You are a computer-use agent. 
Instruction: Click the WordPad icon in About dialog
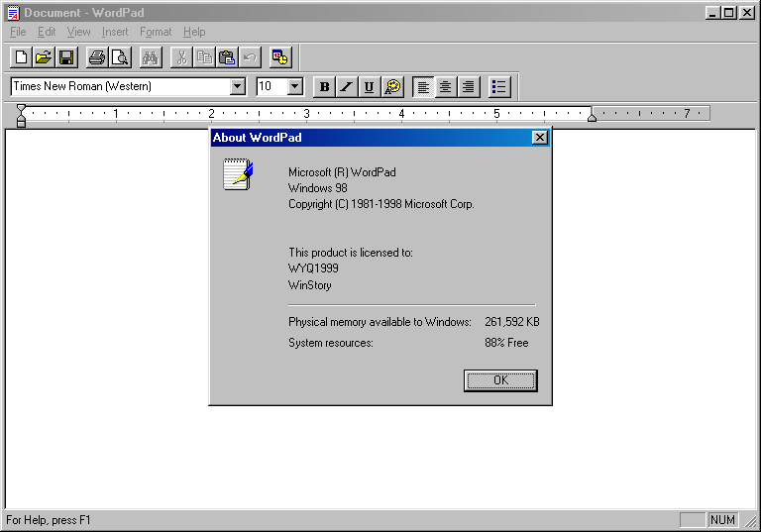pyautogui.click(x=238, y=174)
